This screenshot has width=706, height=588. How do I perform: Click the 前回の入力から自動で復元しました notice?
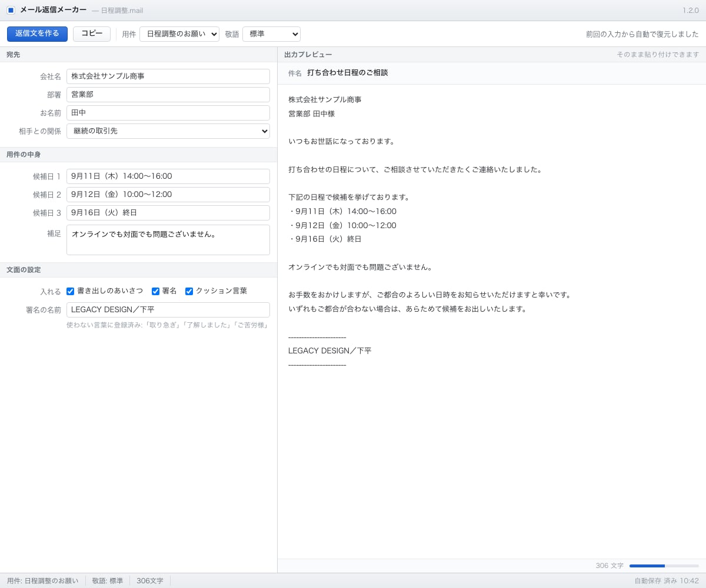coord(642,34)
